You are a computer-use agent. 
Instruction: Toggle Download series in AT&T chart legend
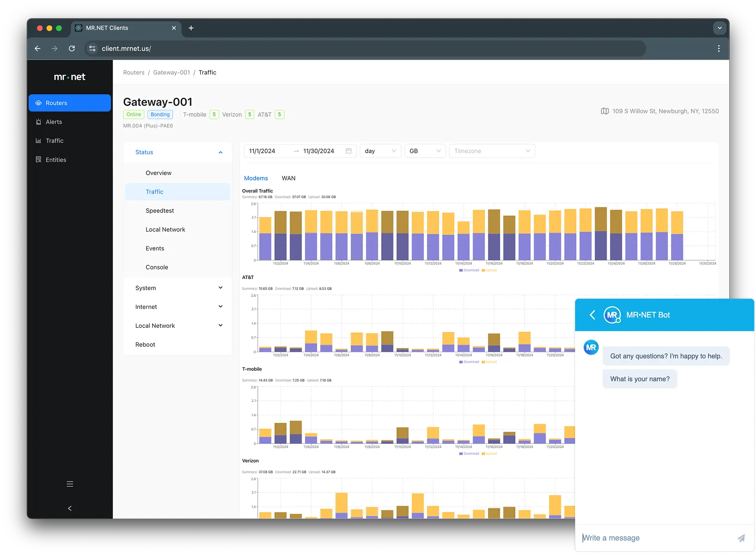click(x=469, y=362)
